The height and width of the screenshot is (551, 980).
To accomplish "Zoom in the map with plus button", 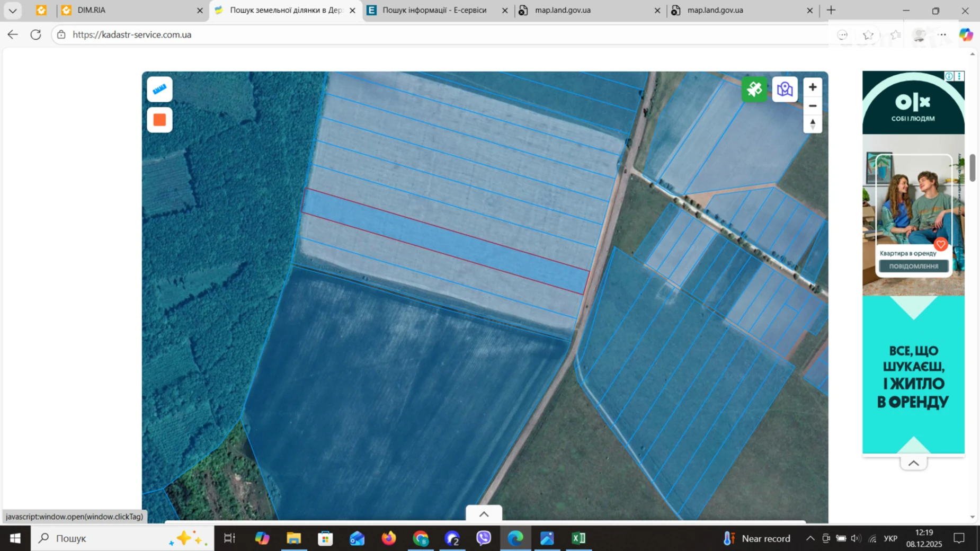I will [813, 87].
